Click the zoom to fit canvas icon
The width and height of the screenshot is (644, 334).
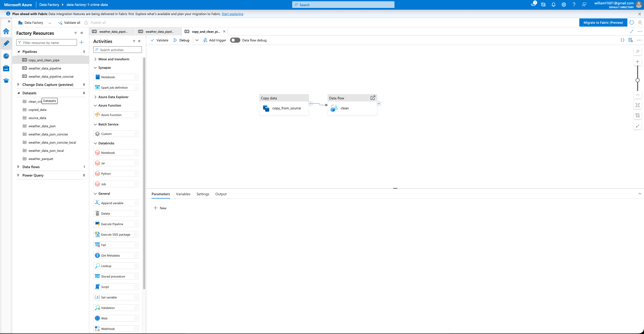(x=638, y=105)
